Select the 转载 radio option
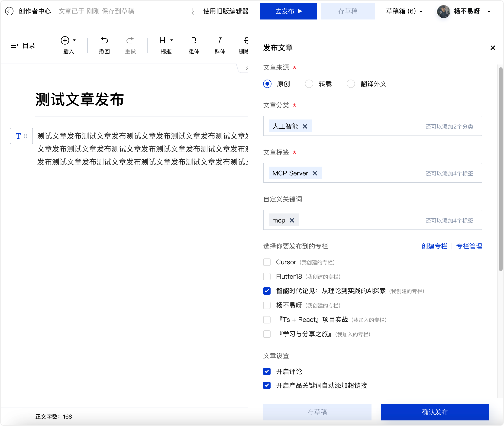This screenshot has width=504, height=426. click(x=309, y=84)
